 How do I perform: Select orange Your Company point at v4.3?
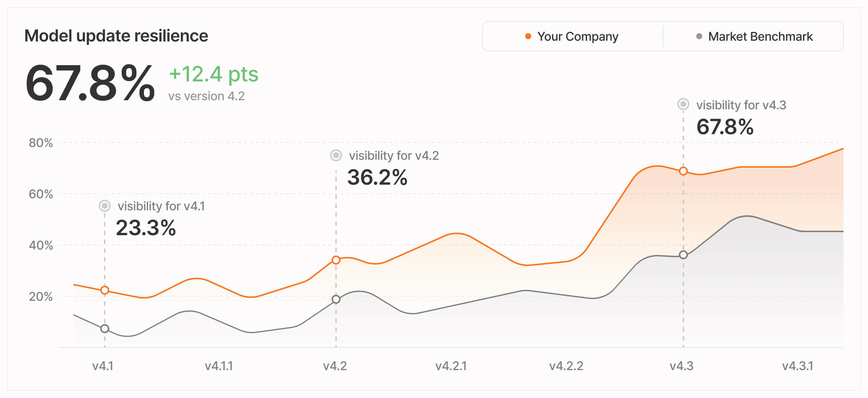click(x=683, y=171)
